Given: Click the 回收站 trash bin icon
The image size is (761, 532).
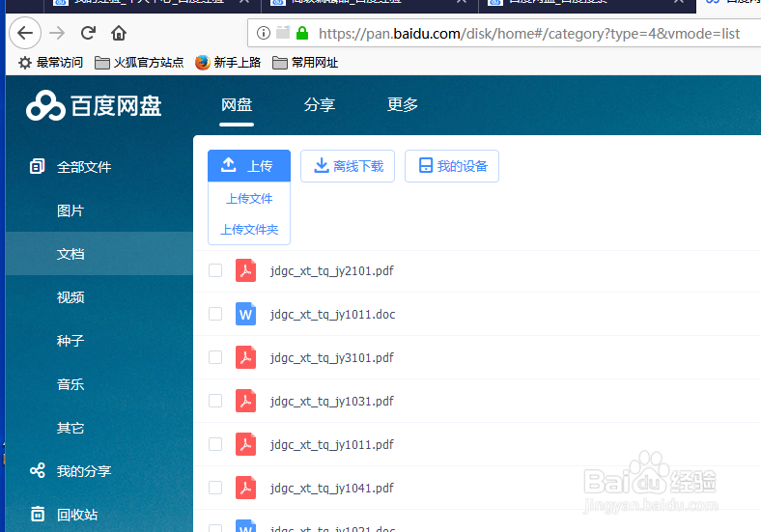Looking at the screenshot, I should (38, 514).
